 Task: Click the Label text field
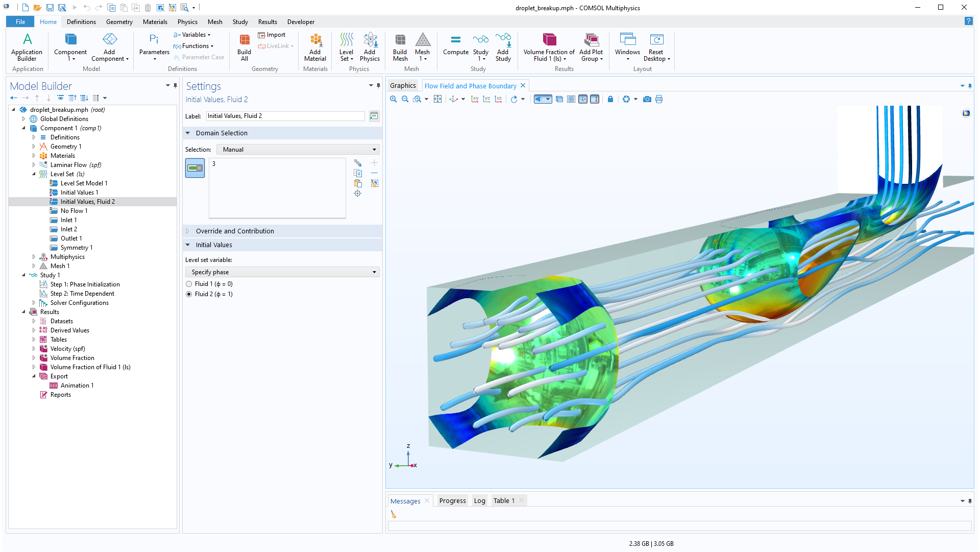pyautogui.click(x=285, y=116)
